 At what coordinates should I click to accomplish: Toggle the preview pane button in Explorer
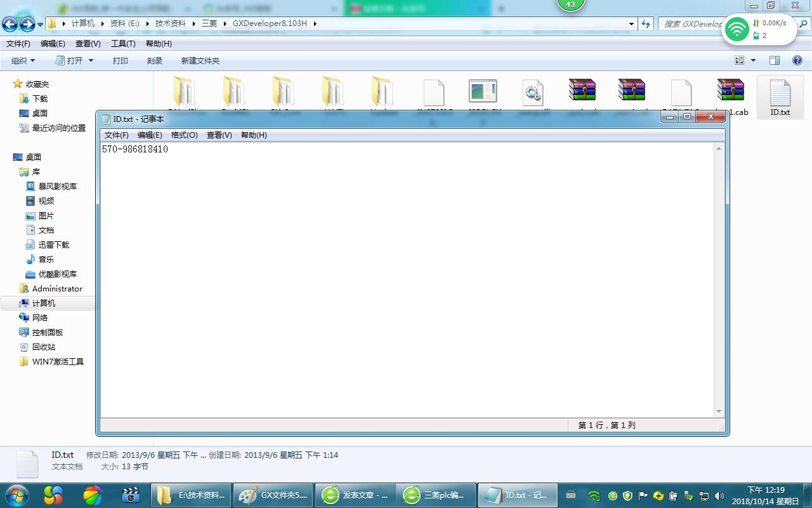(775, 60)
